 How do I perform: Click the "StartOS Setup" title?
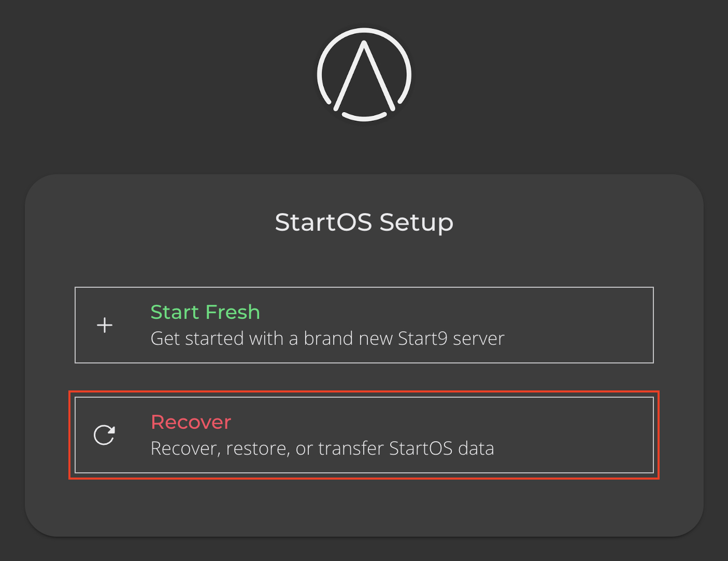pyautogui.click(x=364, y=222)
